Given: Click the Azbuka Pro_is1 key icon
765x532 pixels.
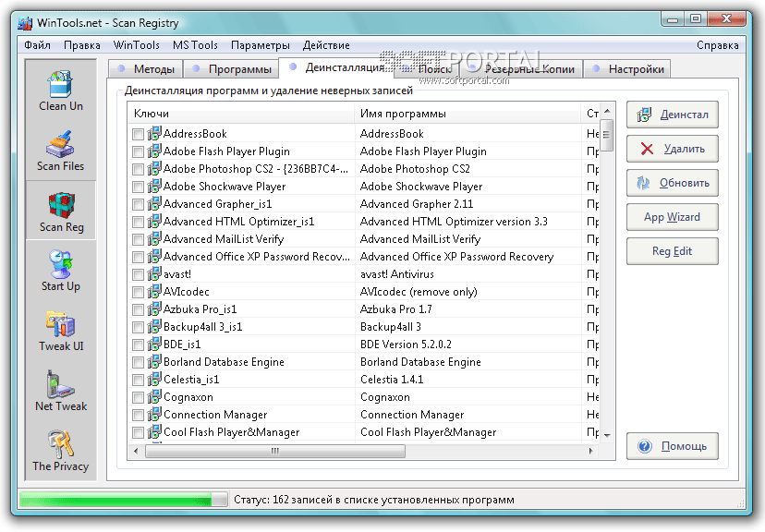Looking at the screenshot, I should pyautogui.click(x=154, y=308).
